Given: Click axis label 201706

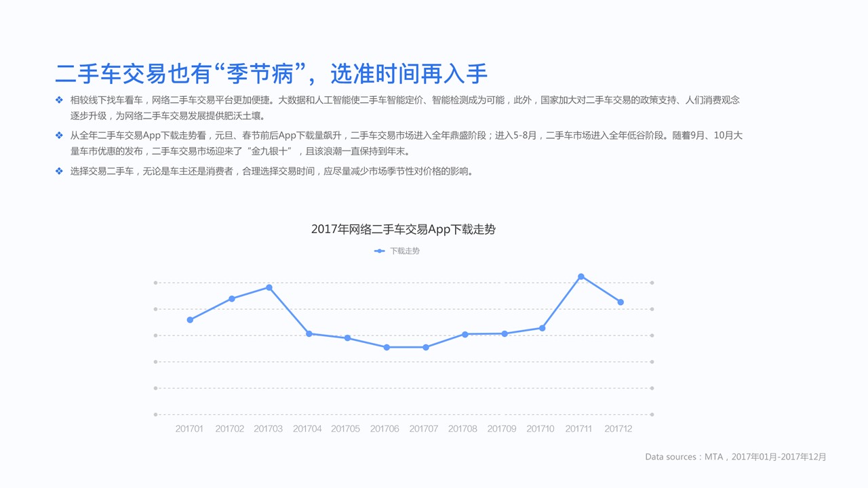Looking at the screenshot, I should coord(385,429).
